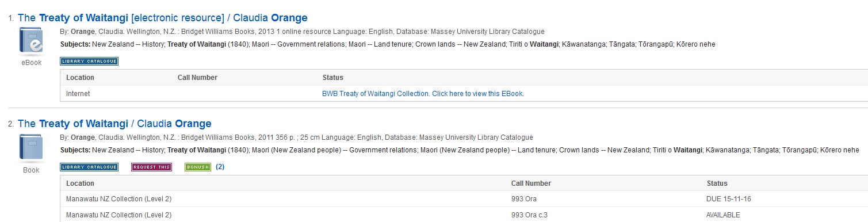
Task: Click the eBook icon for result 1
Action: point(31,41)
